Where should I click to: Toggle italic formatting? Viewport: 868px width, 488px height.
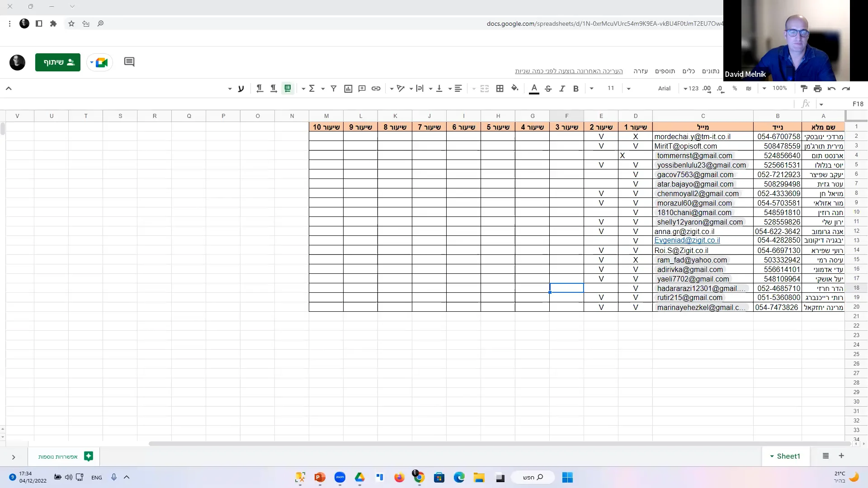click(562, 89)
